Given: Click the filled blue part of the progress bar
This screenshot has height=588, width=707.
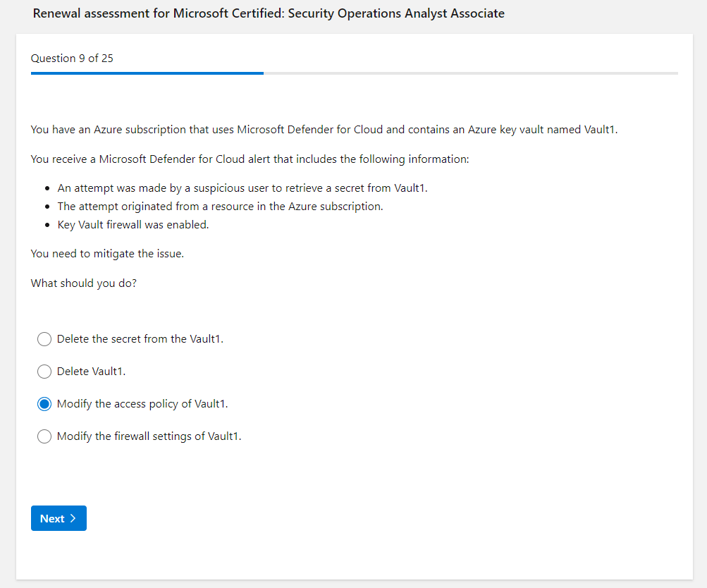Looking at the screenshot, I should 147,73.
